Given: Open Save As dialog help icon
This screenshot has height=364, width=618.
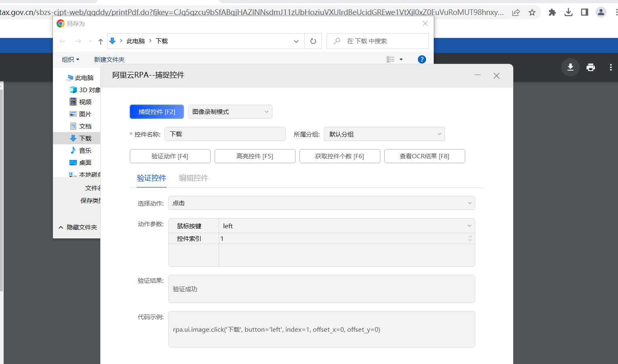Looking at the screenshot, I should (x=422, y=59).
